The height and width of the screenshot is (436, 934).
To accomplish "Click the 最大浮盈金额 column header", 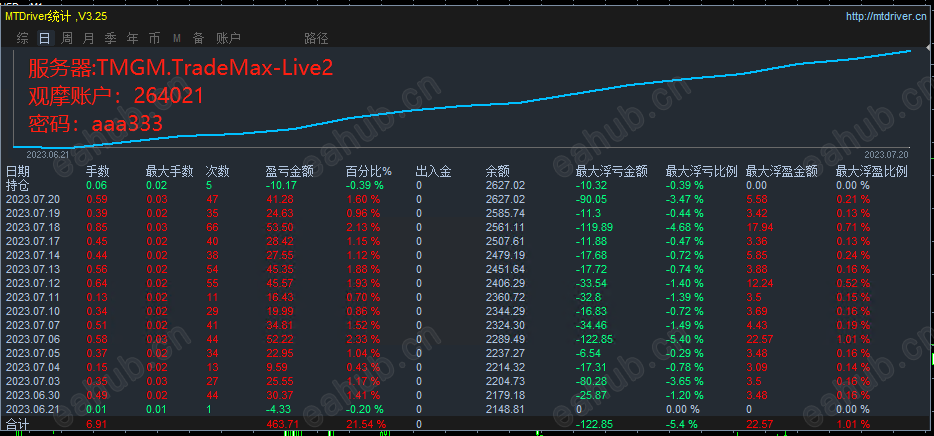I will 782,172.
